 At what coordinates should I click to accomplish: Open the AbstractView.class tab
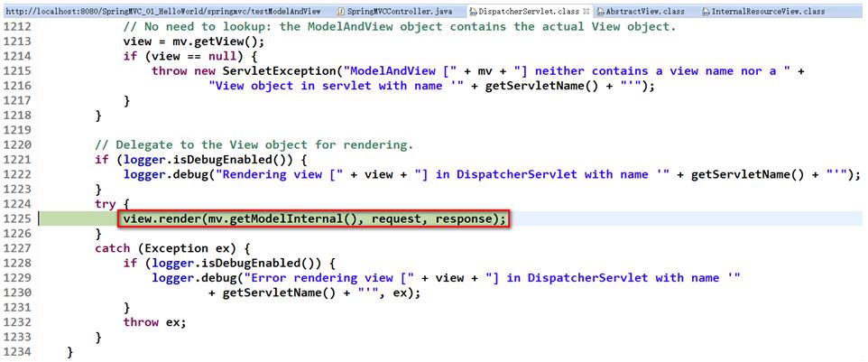coord(644,11)
